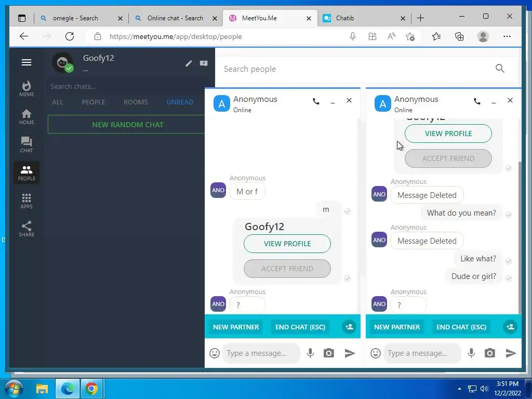Minimize the right Anonymous chat panel
Image resolution: width=532 pixels, height=399 pixels.
494,101
